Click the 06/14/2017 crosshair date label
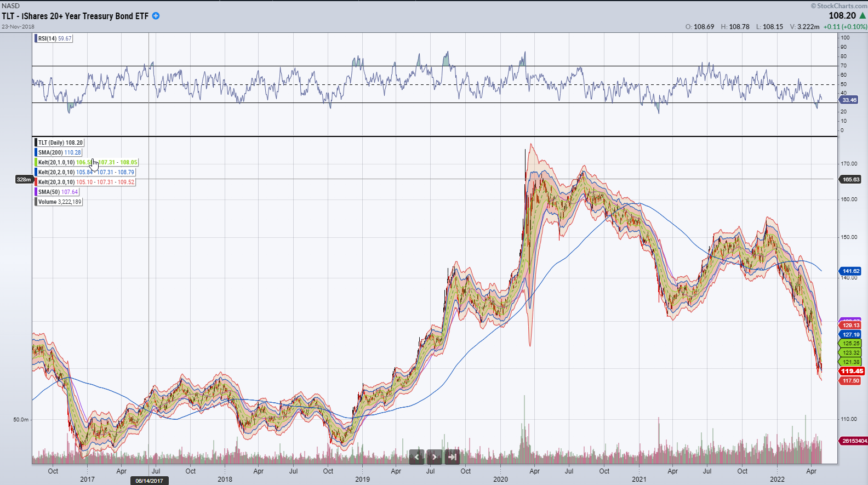This screenshot has width=868, height=485. [149, 481]
